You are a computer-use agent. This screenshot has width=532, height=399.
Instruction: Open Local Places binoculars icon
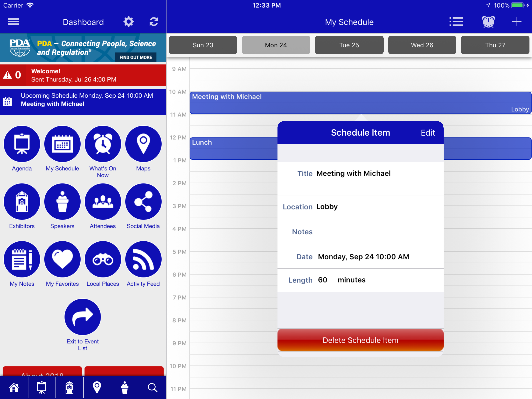point(103,259)
